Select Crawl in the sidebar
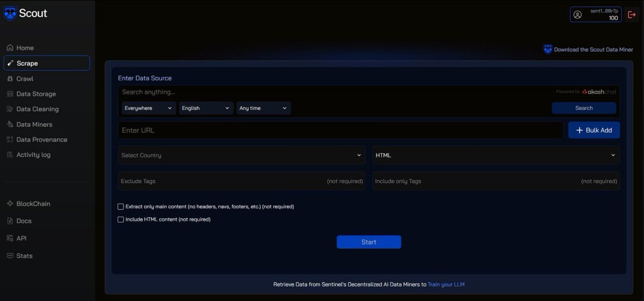Image resolution: width=644 pixels, height=301 pixels. point(47,78)
